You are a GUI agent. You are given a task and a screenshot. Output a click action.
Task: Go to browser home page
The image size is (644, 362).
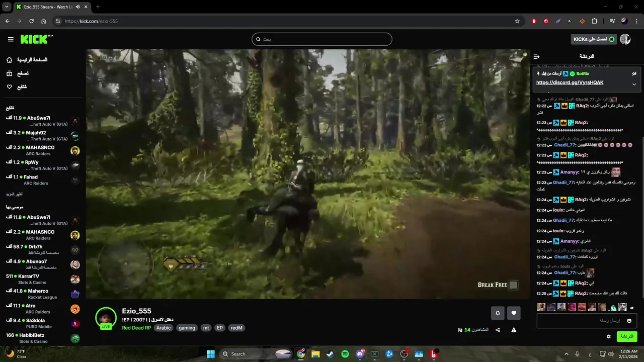pos(44,21)
